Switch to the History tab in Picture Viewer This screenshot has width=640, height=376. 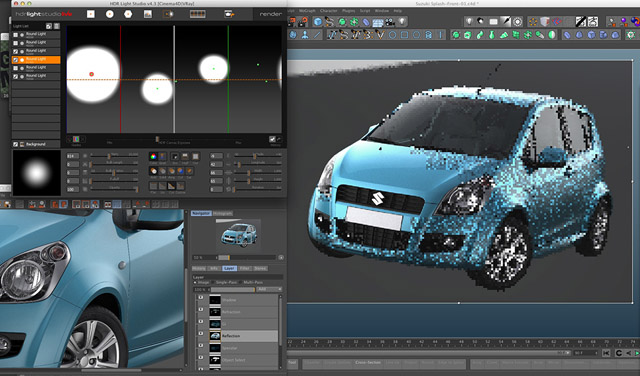pyautogui.click(x=199, y=268)
